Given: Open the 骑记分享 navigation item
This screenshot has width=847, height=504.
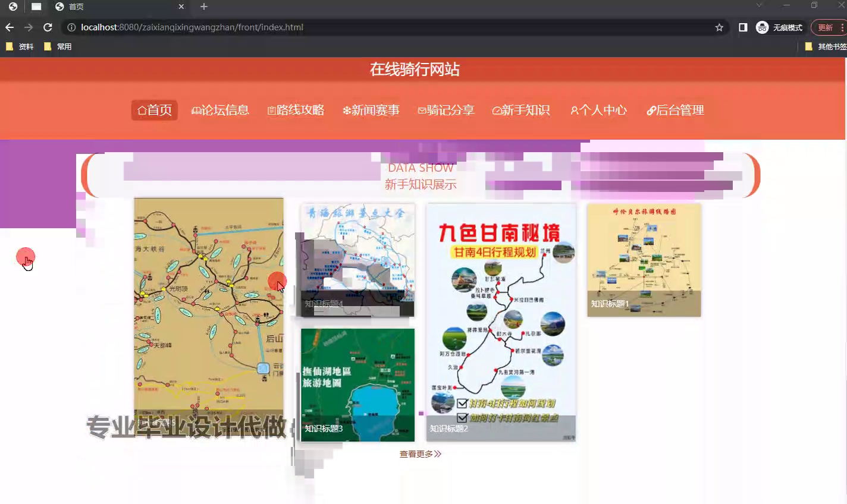Looking at the screenshot, I should pyautogui.click(x=446, y=110).
